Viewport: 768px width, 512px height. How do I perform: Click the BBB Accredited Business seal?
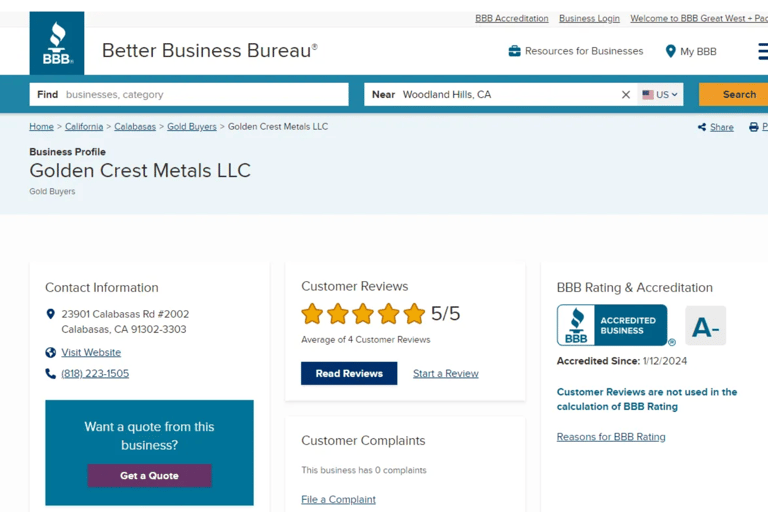pos(611,326)
